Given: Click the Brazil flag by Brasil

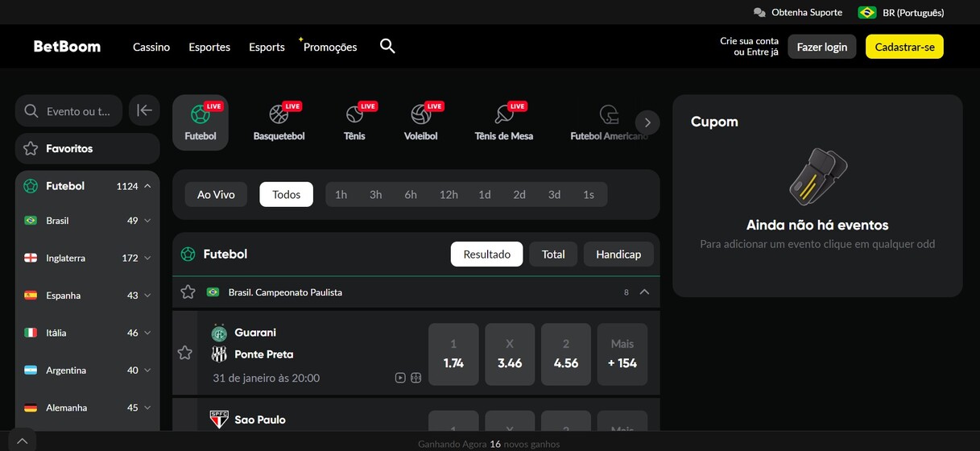Looking at the screenshot, I should coord(31,221).
